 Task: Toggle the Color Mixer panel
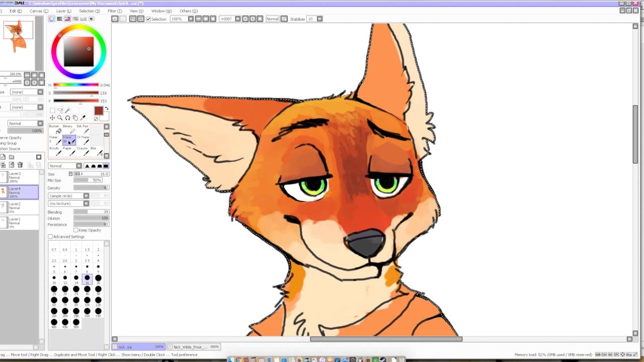pyautogui.click(x=75, y=19)
